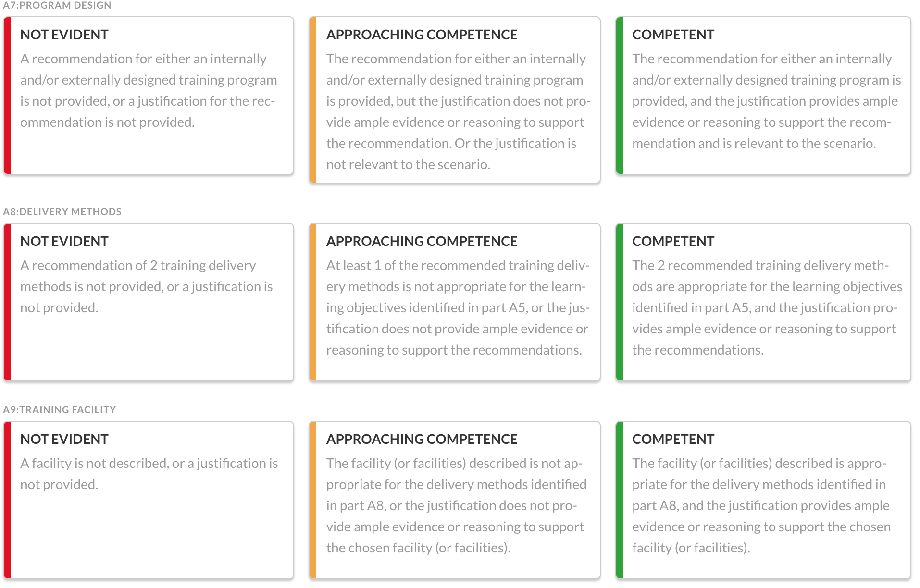Choose Competent card under Delivery Methods
The height and width of the screenshot is (588, 920).
[763, 302]
